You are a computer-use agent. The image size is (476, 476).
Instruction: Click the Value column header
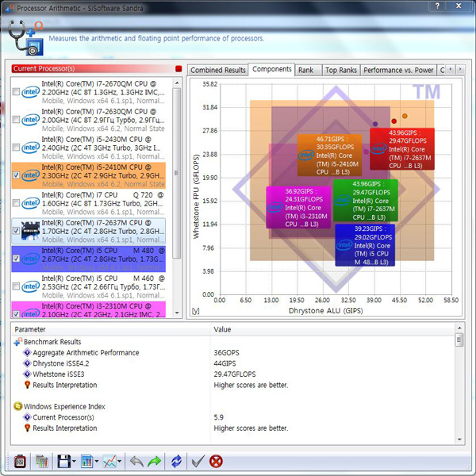[x=332, y=329]
